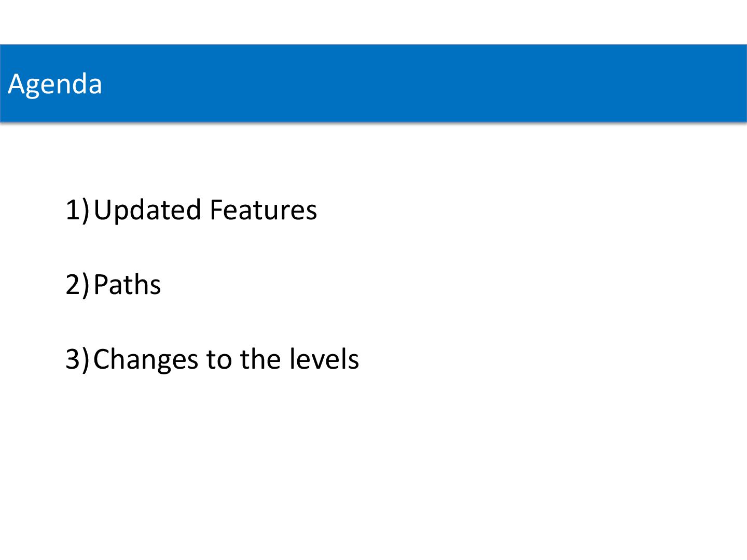Click the gap between "Updated Features" and "Paths"
Image resolution: width=747 pixels, height=560 pixels.
(191, 248)
